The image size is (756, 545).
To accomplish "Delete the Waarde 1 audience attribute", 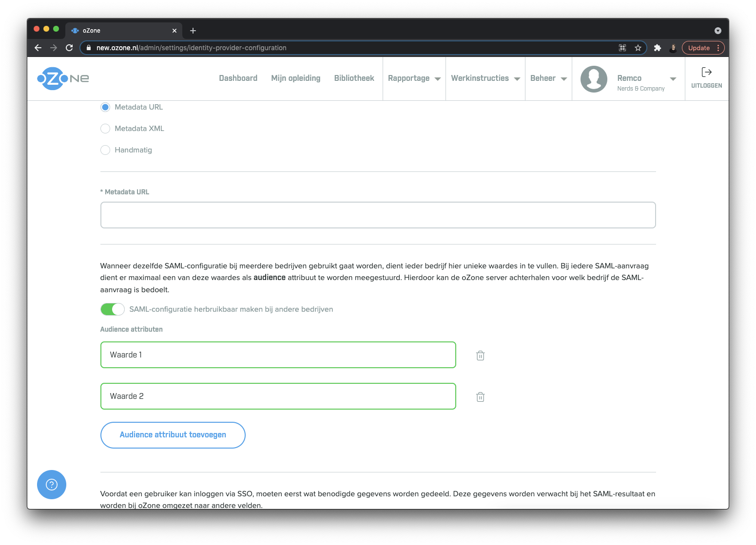I will [x=480, y=355].
